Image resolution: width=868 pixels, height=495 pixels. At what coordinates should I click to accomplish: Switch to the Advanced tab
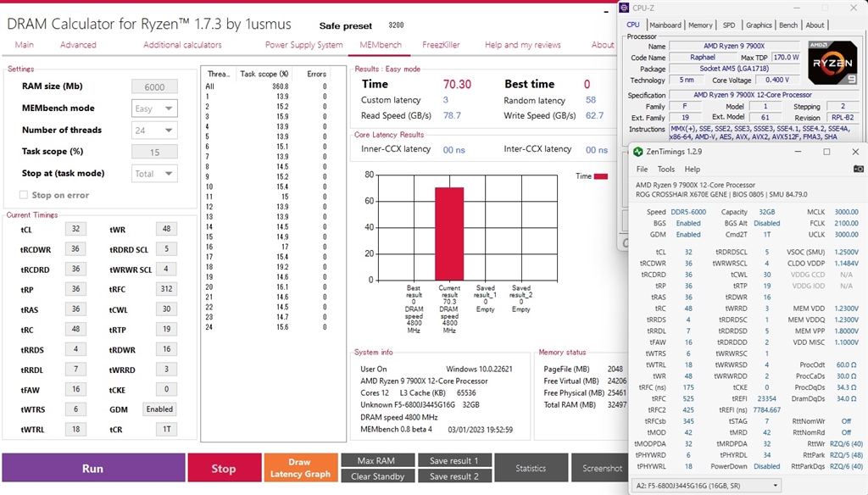point(78,45)
